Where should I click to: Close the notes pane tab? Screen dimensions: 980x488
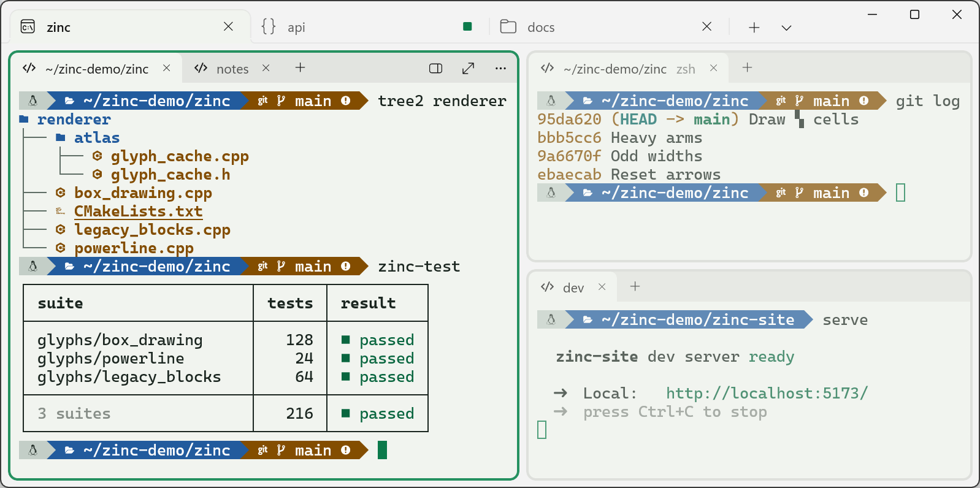coord(266,68)
